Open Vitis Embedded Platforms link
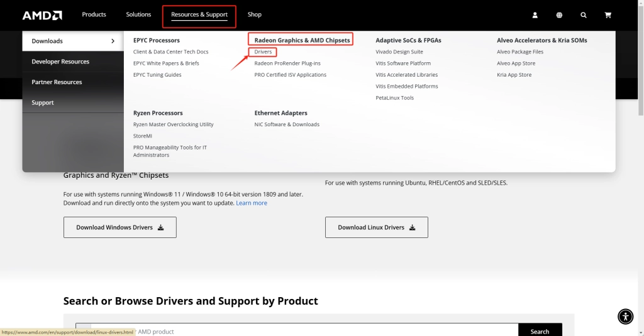The height and width of the screenshot is (336, 644). coord(407,86)
